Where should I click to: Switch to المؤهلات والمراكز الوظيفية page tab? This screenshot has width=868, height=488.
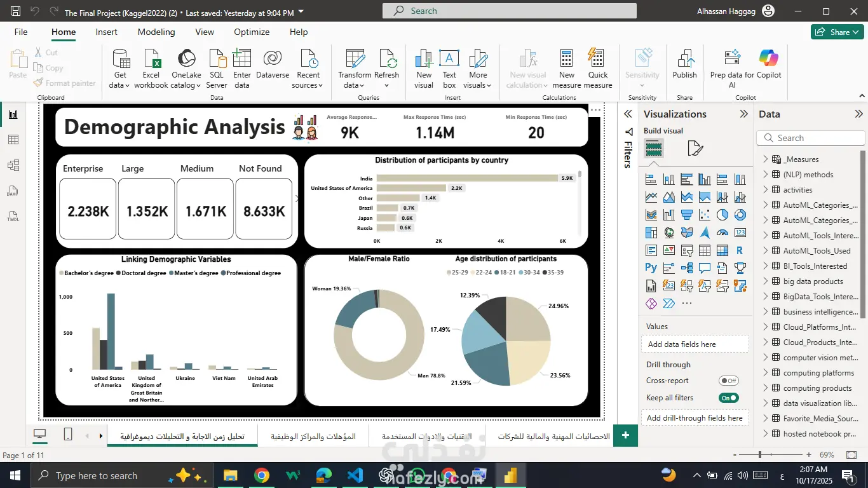pos(313,437)
